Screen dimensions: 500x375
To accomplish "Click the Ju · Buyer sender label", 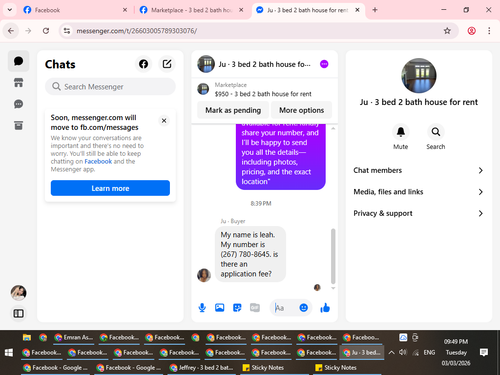I will pyautogui.click(x=233, y=221).
